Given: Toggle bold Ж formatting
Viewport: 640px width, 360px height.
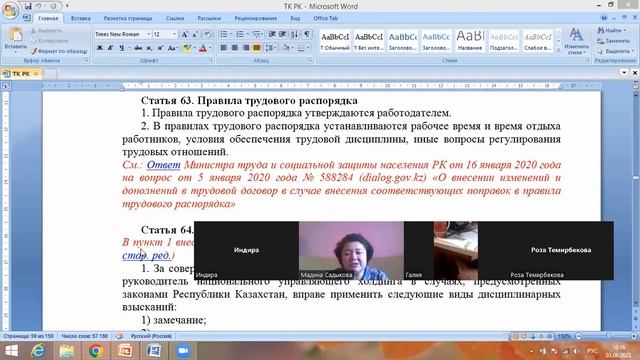Looking at the screenshot, I should coord(100,48).
